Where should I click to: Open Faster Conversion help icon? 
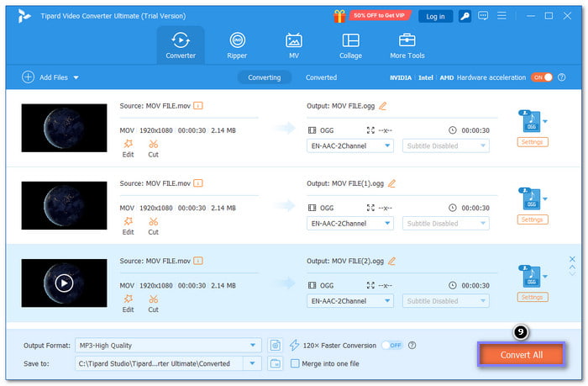[412, 345]
